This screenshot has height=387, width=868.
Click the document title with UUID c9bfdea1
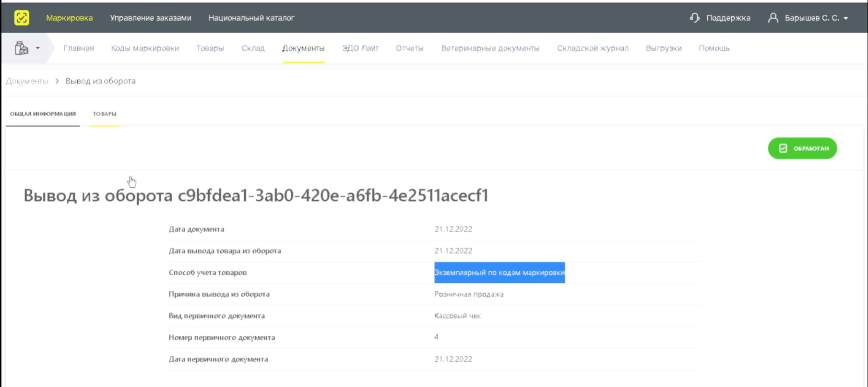click(256, 195)
